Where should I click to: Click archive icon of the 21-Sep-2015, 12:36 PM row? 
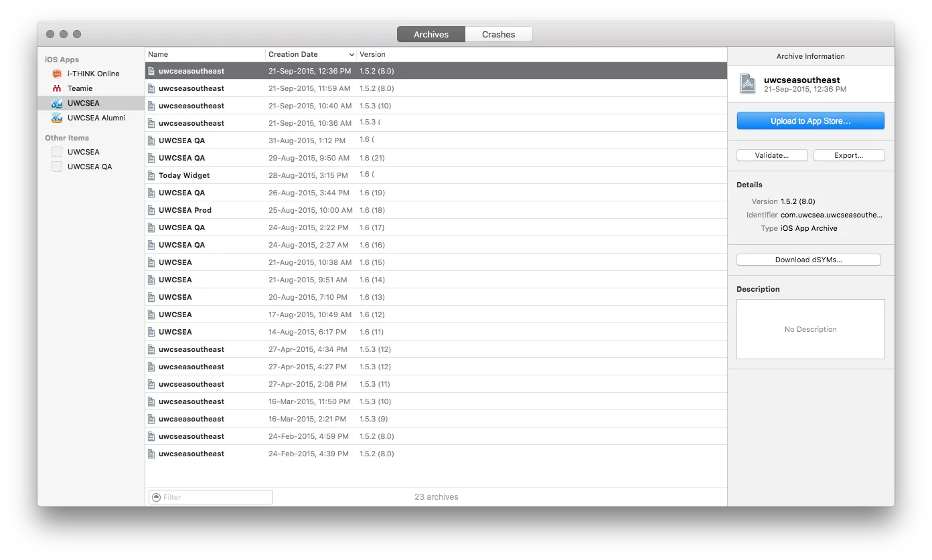[x=151, y=71]
